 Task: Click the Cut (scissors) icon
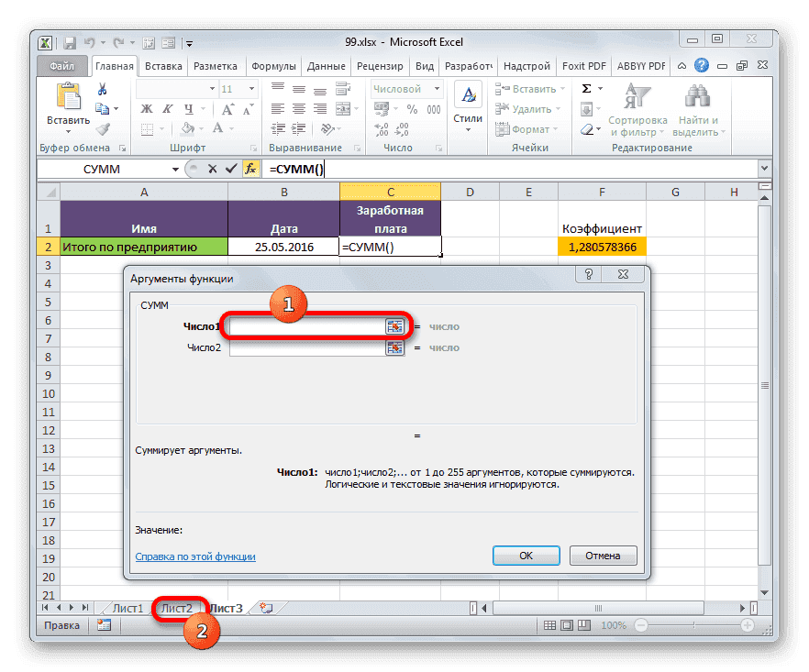pyautogui.click(x=101, y=89)
